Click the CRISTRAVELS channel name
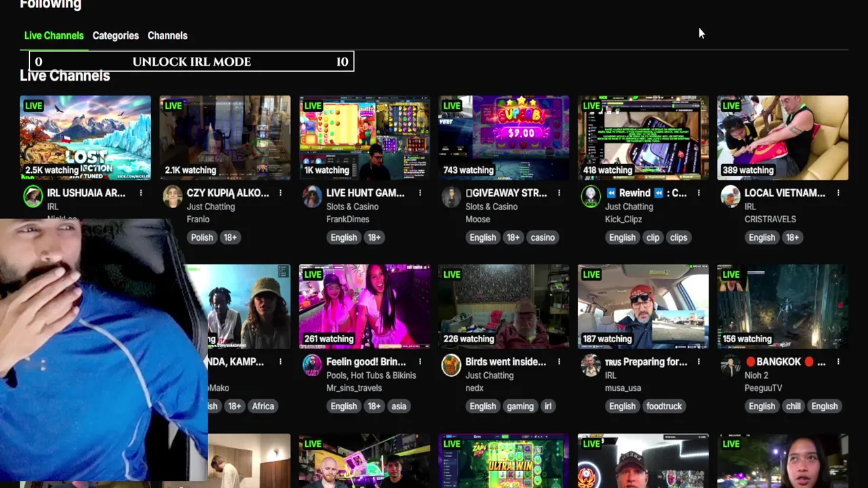This screenshot has height=488, width=868. tap(770, 219)
